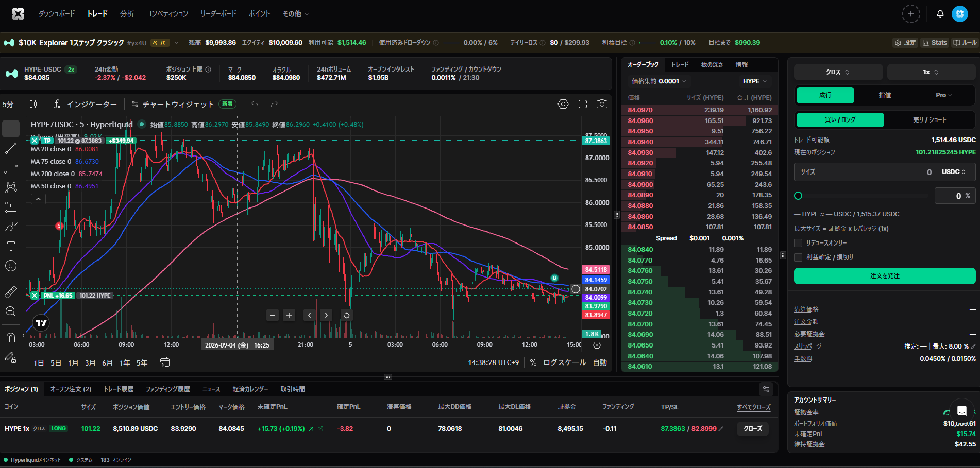Enter fullscreen chart mode
This screenshot has width=980, height=468.
pos(583,104)
